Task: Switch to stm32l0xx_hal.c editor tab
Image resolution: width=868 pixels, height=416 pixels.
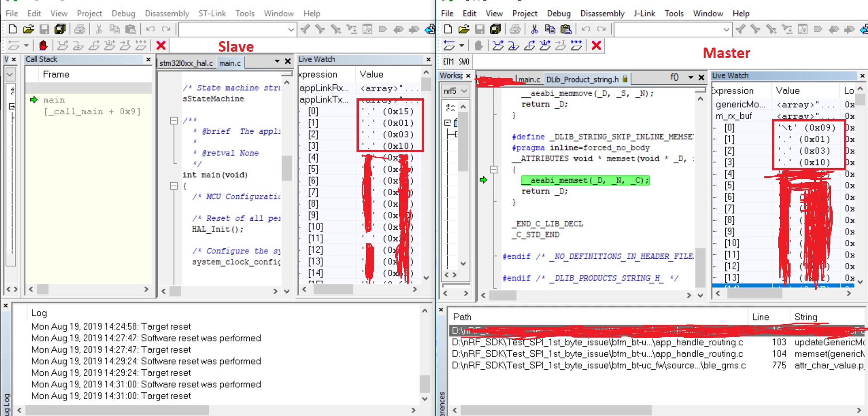Action: (186, 63)
